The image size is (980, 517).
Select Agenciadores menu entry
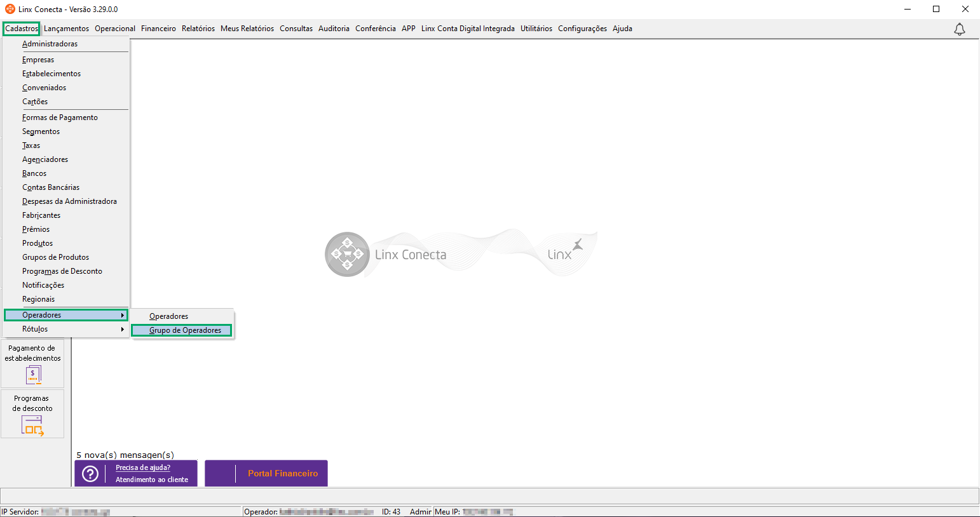66,159
